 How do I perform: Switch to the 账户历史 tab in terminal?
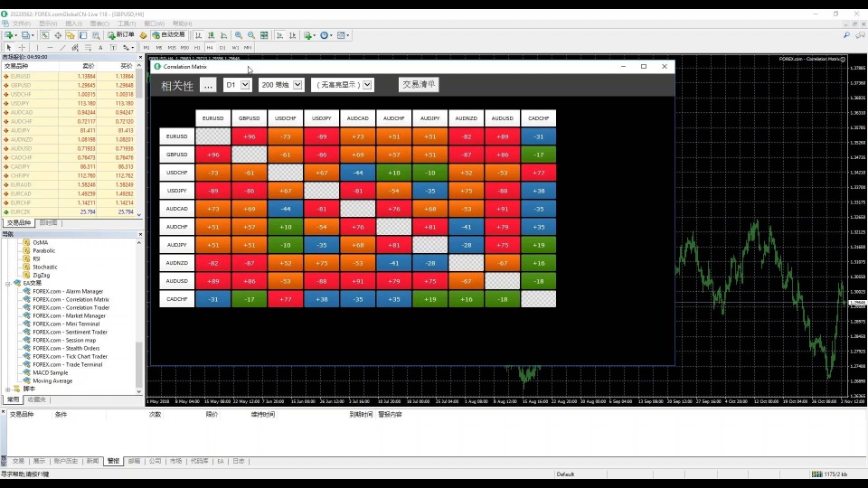point(66,461)
